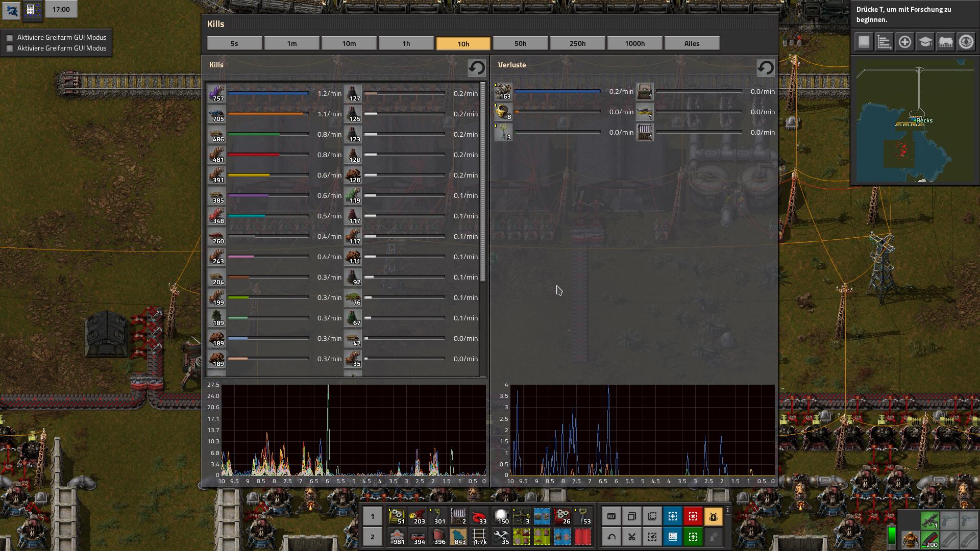Click kill entry with count 481
The width and height of the screenshot is (980, 551).
[216, 155]
